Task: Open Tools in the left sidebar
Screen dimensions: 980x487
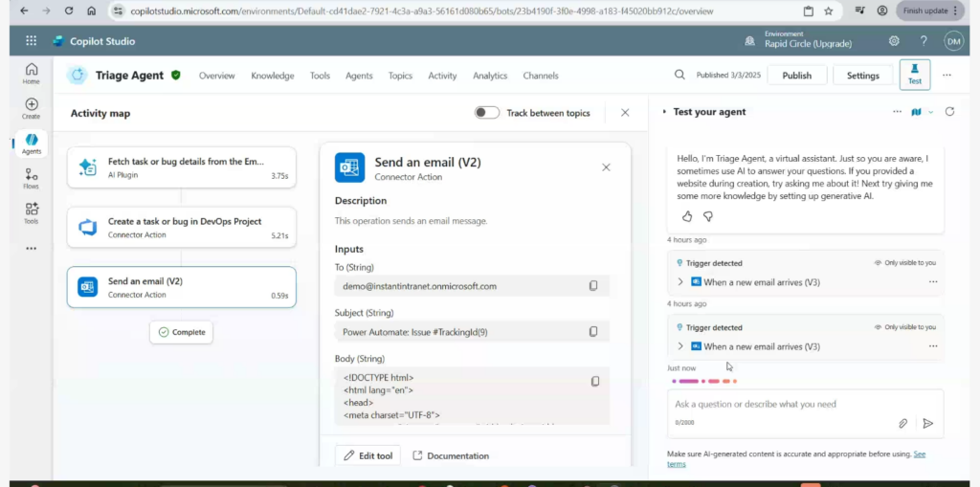Action: click(x=32, y=213)
